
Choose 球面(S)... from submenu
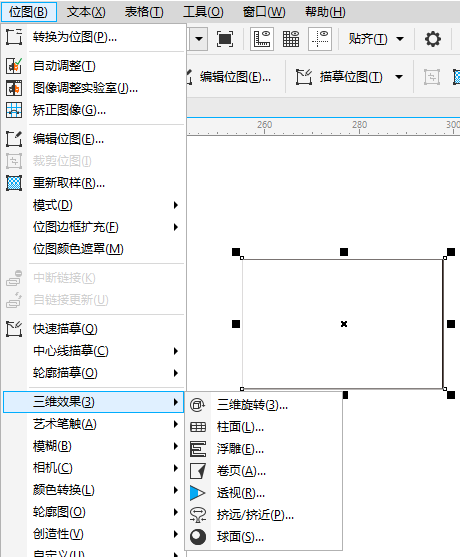pos(264,537)
